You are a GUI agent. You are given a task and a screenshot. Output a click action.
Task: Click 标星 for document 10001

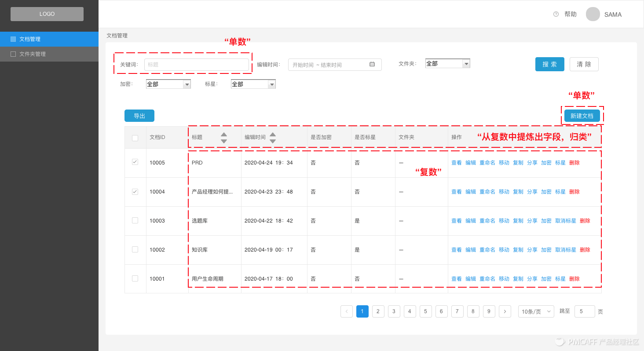(560, 279)
